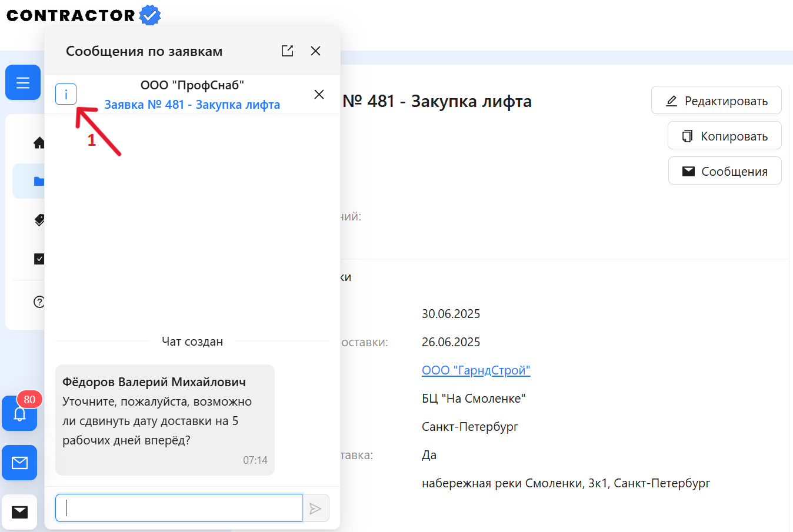Go to home via sidebar house icon

tap(39, 142)
